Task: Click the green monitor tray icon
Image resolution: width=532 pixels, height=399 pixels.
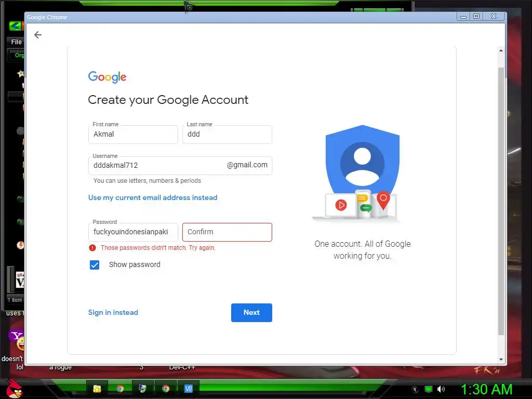Action: pyautogui.click(x=429, y=389)
